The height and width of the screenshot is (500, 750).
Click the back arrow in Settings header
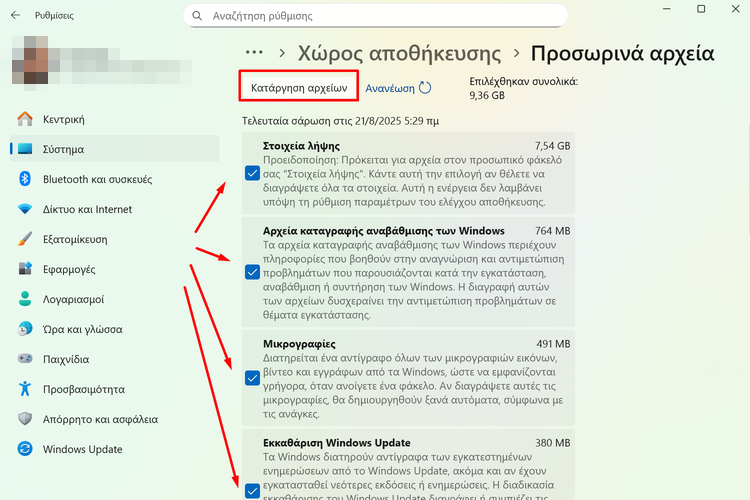(x=15, y=15)
